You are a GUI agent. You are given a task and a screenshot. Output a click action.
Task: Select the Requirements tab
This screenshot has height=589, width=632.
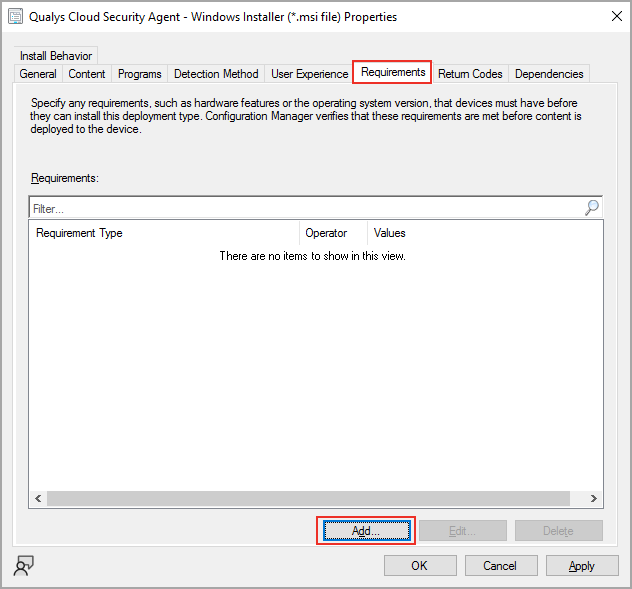point(393,72)
